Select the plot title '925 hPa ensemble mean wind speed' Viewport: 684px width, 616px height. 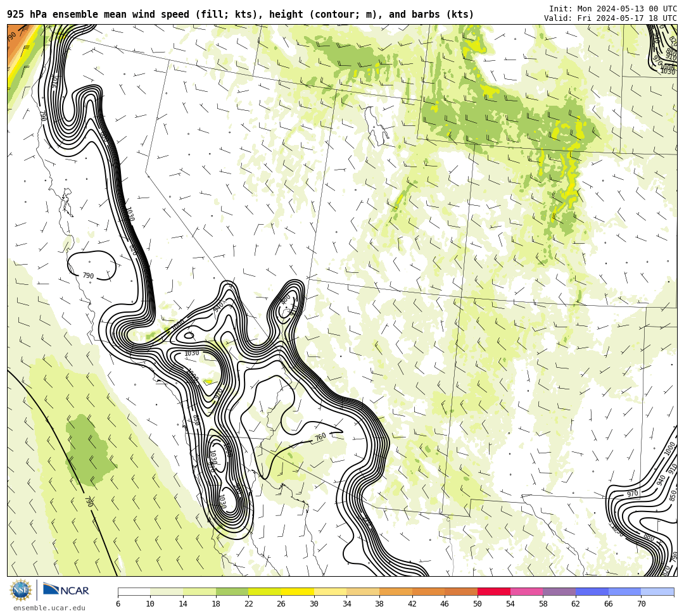click(x=98, y=15)
